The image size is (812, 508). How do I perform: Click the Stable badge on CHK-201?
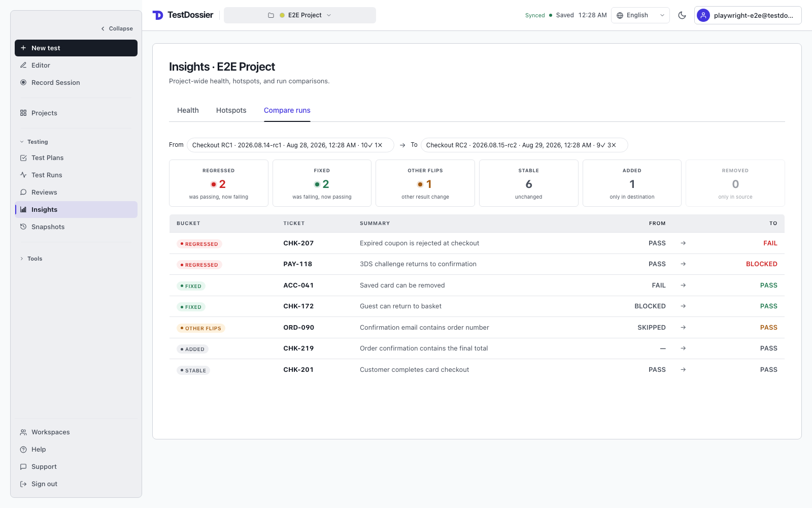point(193,370)
